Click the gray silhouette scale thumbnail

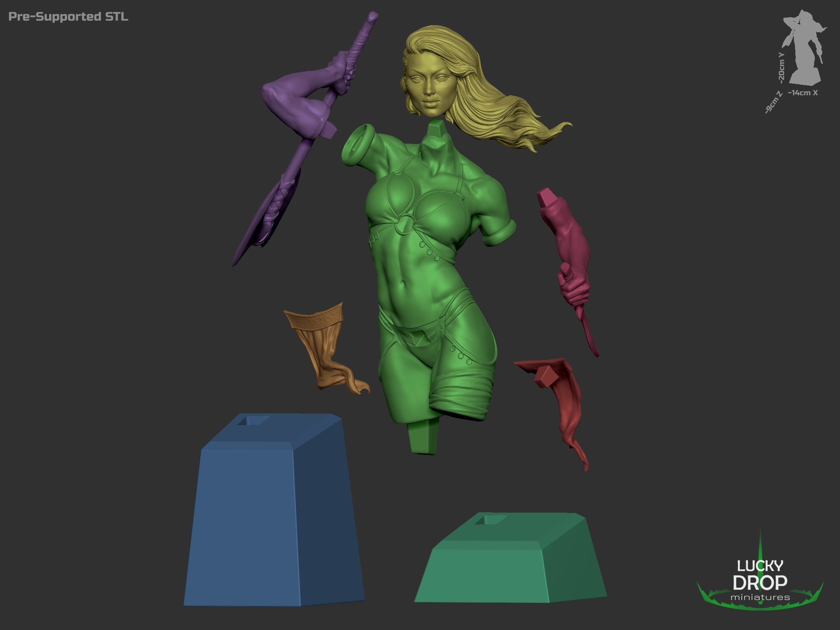805,48
